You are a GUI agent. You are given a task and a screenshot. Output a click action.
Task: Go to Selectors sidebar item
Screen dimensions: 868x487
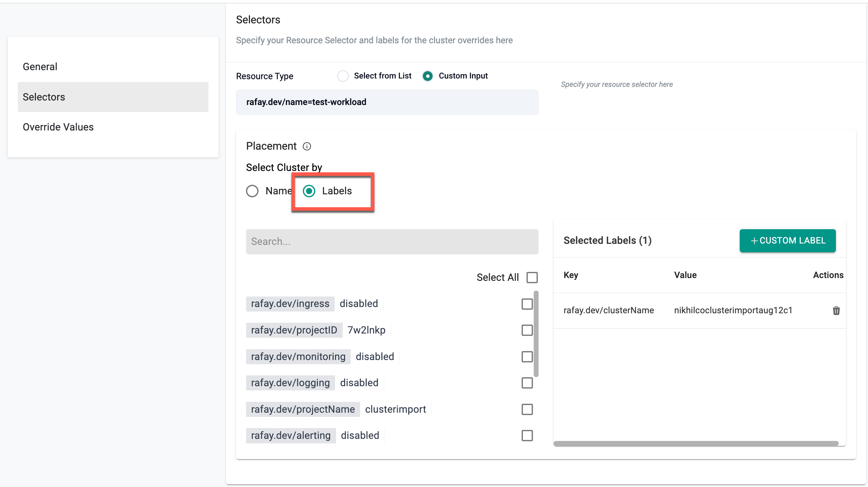point(44,97)
